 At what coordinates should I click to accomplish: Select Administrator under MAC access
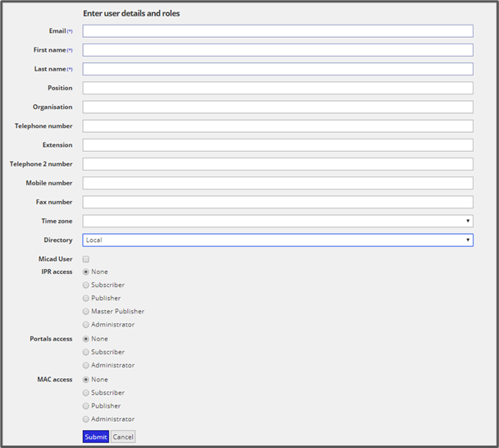coord(86,419)
